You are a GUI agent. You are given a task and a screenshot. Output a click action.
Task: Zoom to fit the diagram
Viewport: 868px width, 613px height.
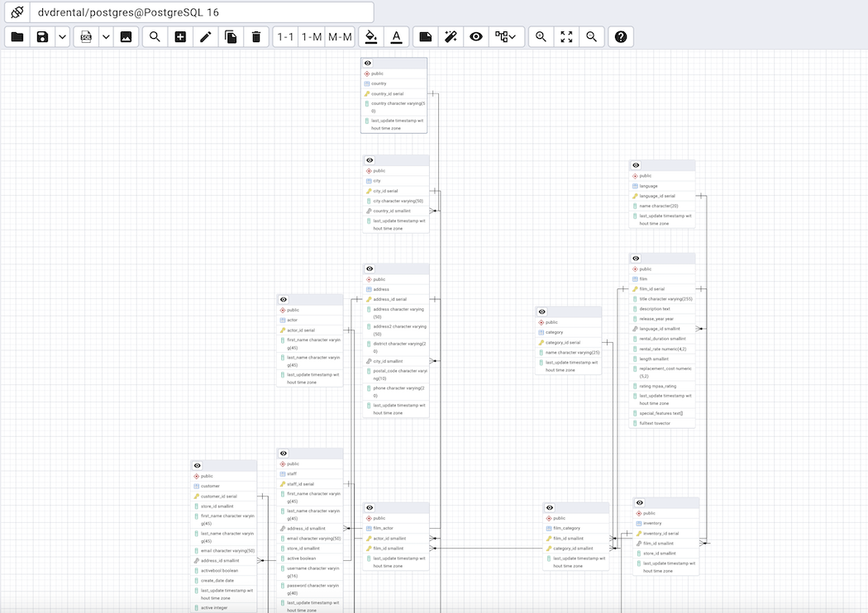(x=566, y=36)
